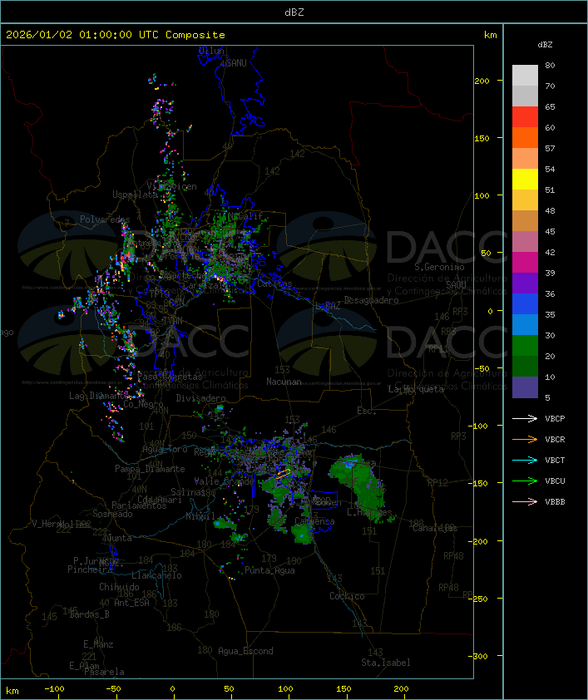Click the 54 value on the dBZ scale
This screenshot has height=700, width=588.
tap(550, 170)
